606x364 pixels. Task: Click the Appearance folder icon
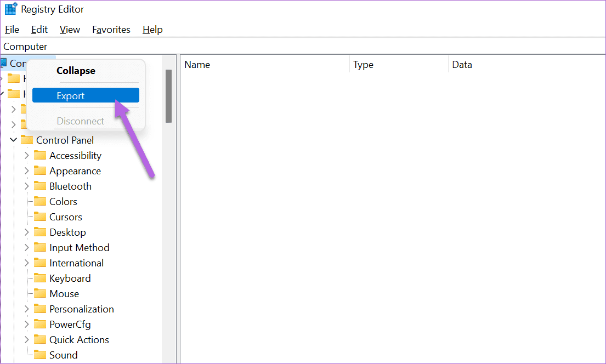tap(40, 170)
